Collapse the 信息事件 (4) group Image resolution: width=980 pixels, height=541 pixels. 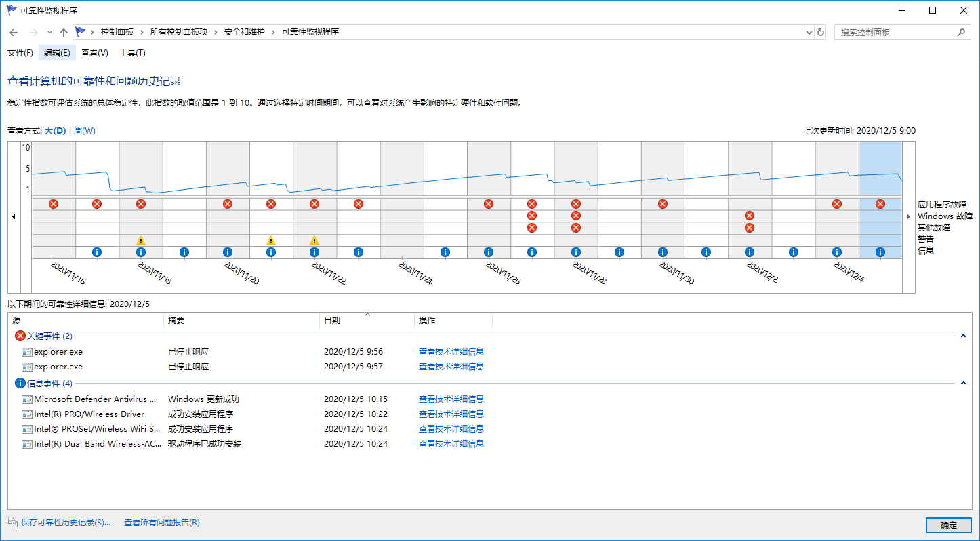click(x=963, y=384)
